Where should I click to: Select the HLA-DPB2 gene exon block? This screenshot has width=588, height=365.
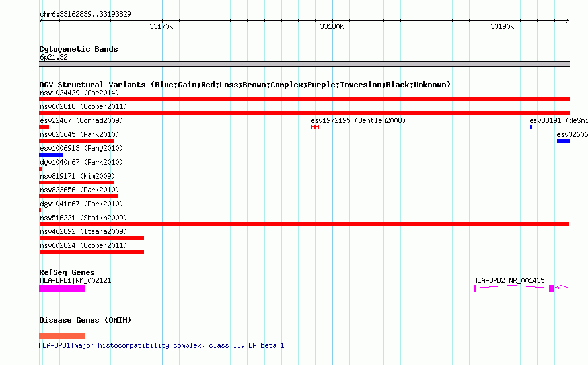tap(551, 288)
